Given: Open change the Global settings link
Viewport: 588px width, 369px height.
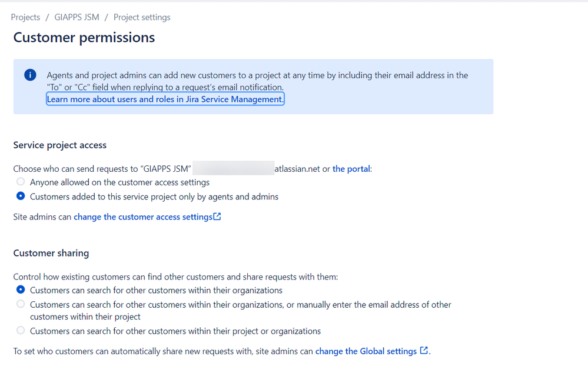Looking at the screenshot, I should 366,351.
